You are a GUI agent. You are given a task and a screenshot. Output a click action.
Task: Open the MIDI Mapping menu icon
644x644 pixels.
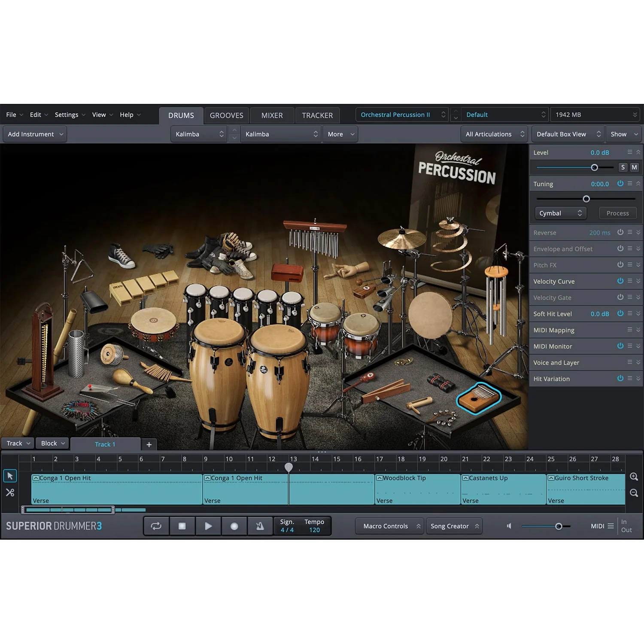pyautogui.click(x=630, y=330)
